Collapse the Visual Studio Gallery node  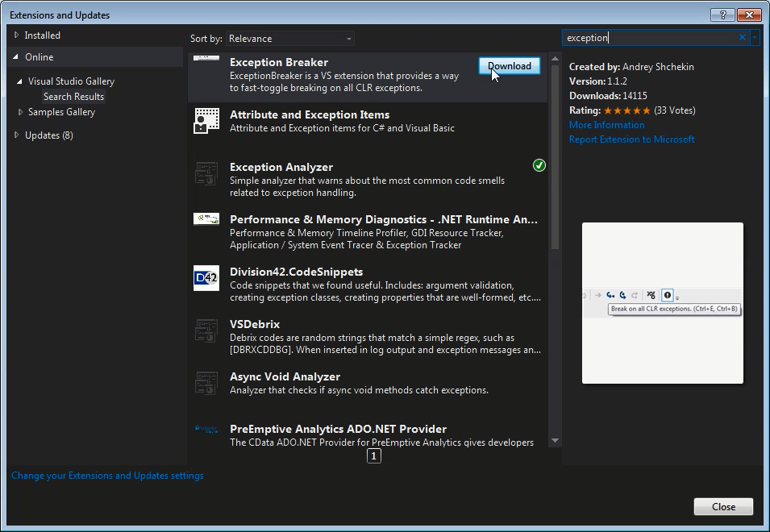tap(19, 81)
